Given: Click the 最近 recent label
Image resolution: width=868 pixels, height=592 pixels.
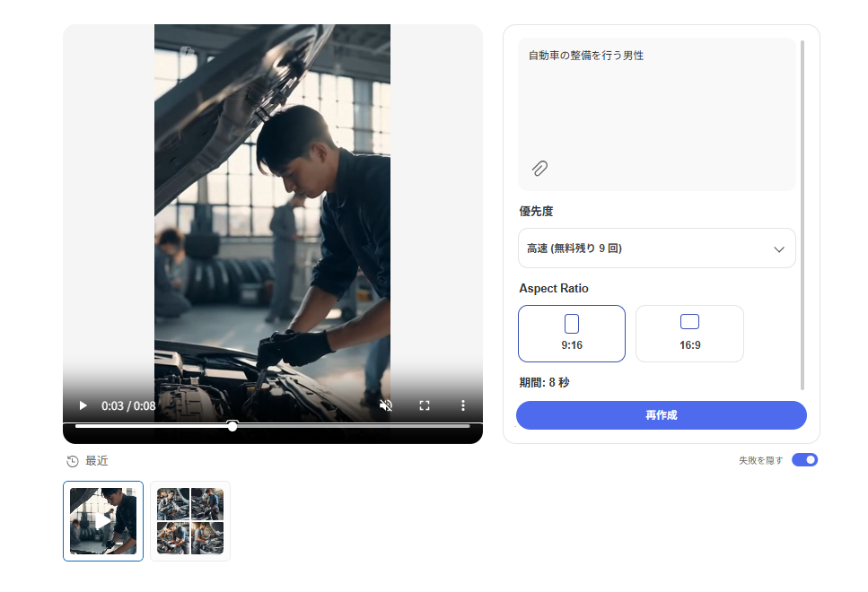Looking at the screenshot, I should [93, 461].
